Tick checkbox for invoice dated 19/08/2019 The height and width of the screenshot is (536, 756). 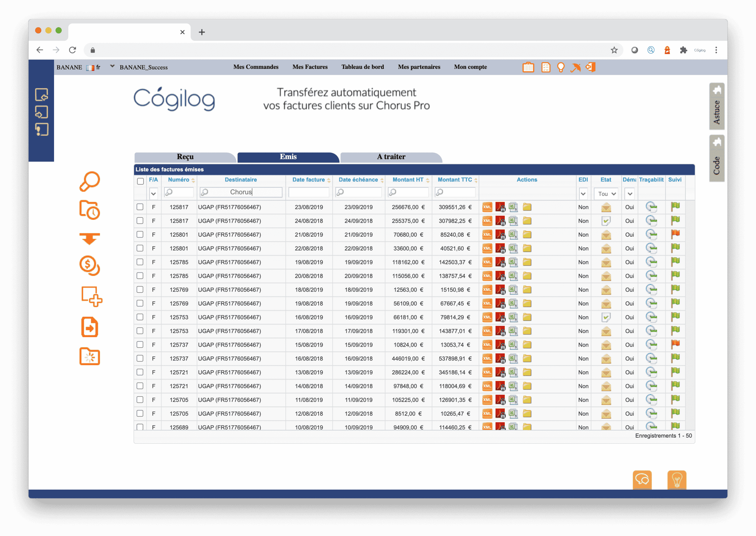pyautogui.click(x=140, y=262)
